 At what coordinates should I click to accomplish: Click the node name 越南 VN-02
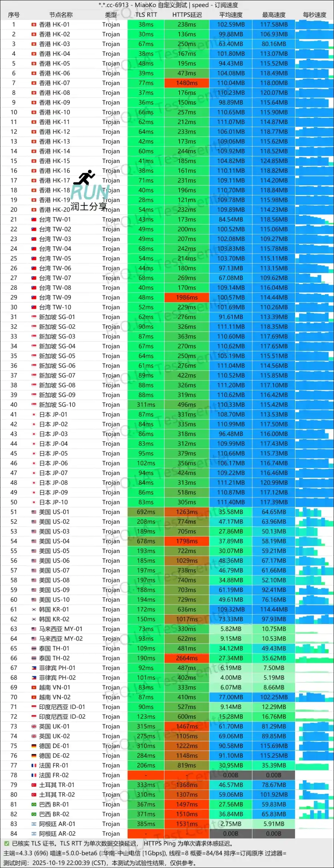point(55,697)
